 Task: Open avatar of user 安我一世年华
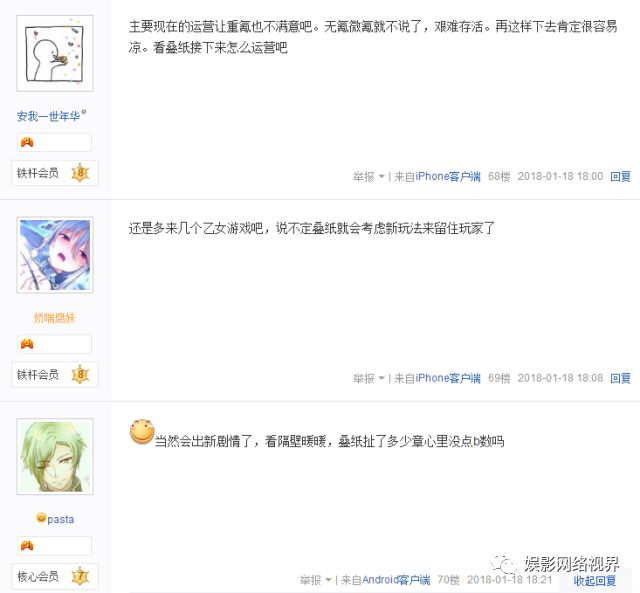(x=55, y=53)
